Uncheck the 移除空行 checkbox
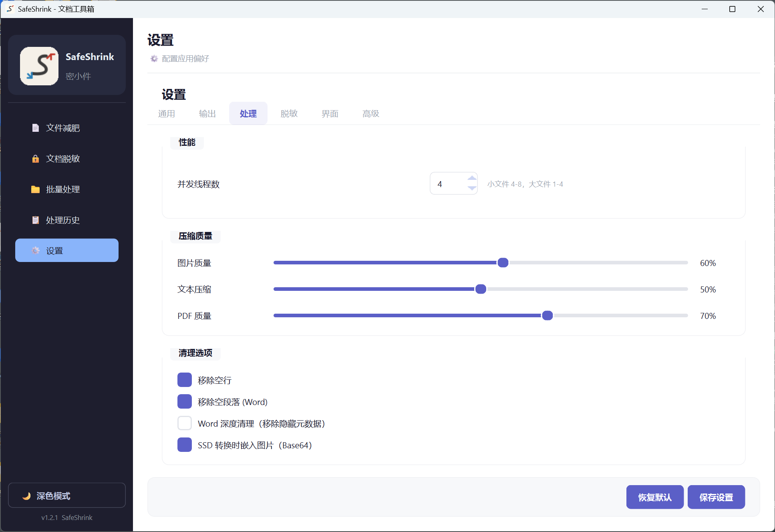The height and width of the screenshot is (532, 775). click(x=185, y=380)
